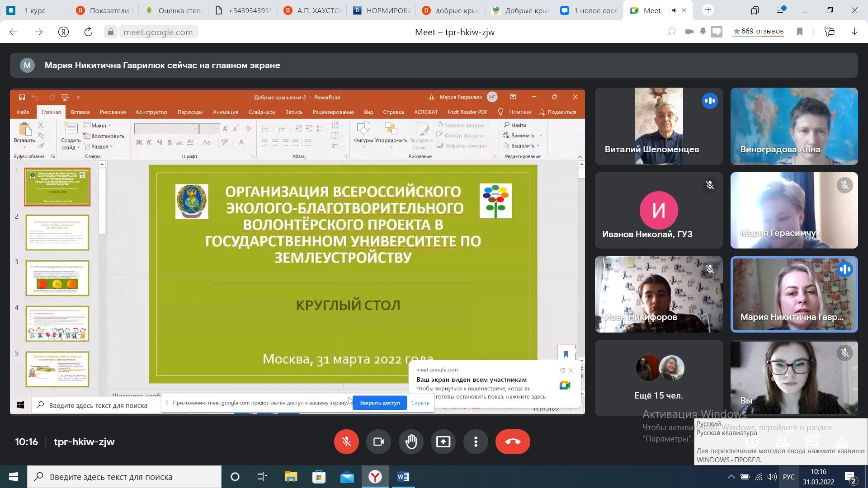Screen dimensions: 868x488
Task: Click the 'РУС' language indicator
Action: click(789, 477)
